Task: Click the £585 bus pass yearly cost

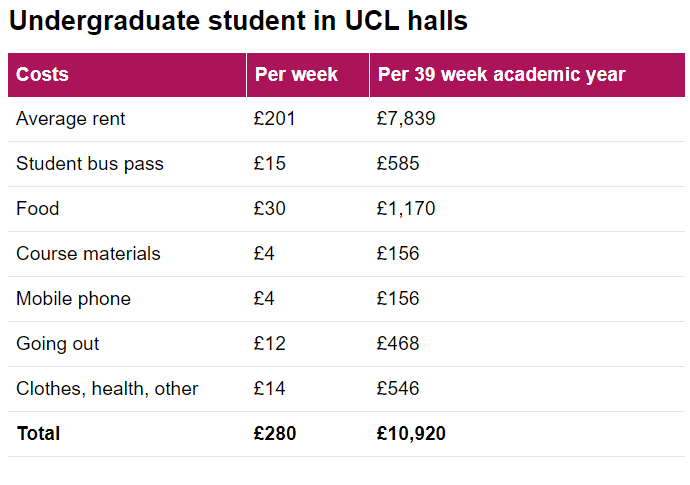Action: [x=398, y=164]
